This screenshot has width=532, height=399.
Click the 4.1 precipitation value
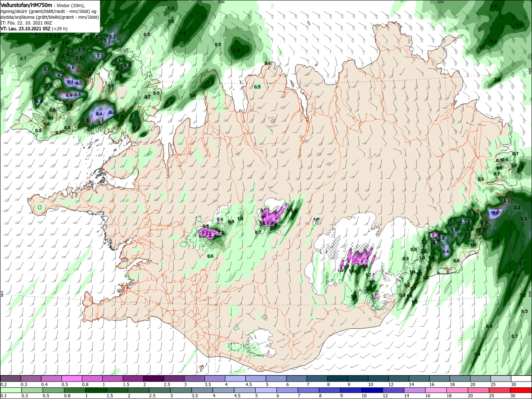[x=506, y=201]
